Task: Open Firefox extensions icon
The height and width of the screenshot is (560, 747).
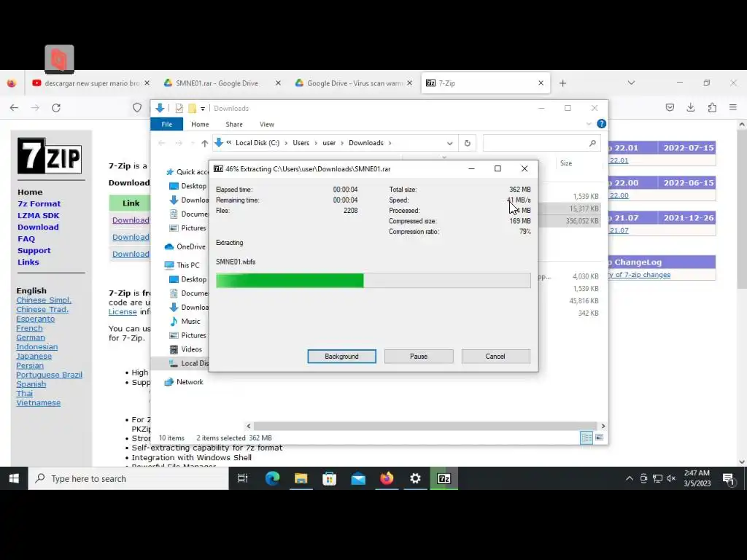Action: (x=712, y=108)
